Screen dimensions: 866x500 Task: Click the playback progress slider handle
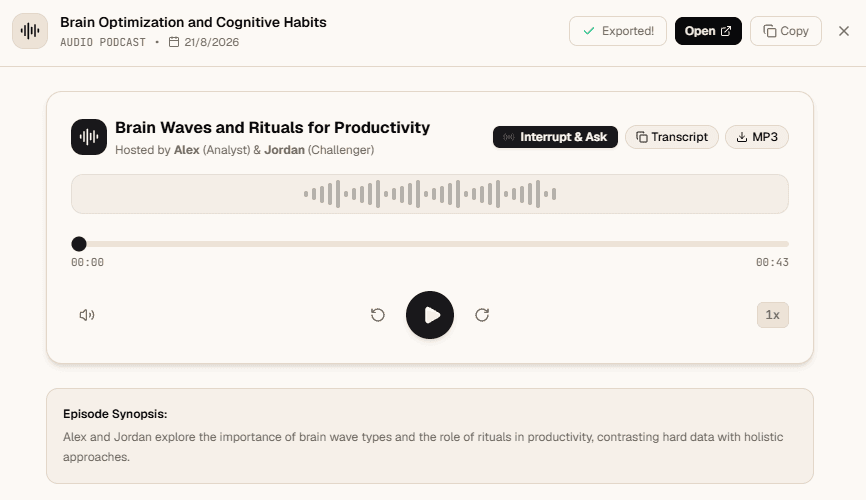pos(79,244)
